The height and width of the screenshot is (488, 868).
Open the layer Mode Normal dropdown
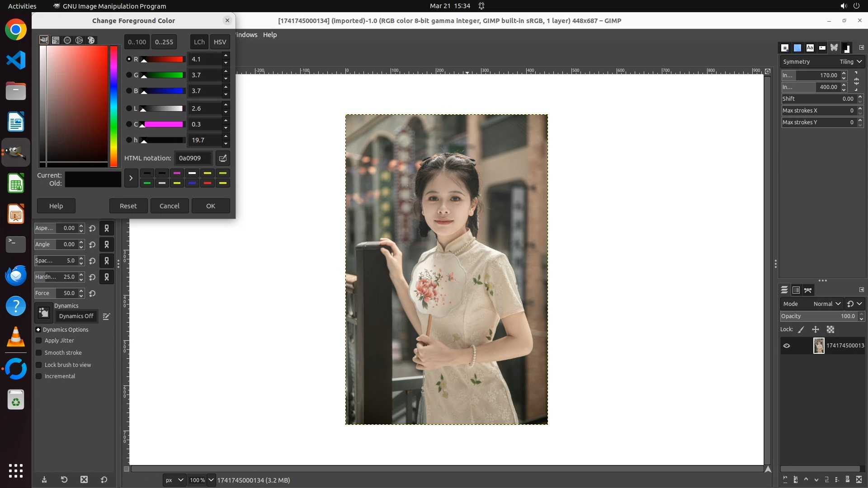826,304
